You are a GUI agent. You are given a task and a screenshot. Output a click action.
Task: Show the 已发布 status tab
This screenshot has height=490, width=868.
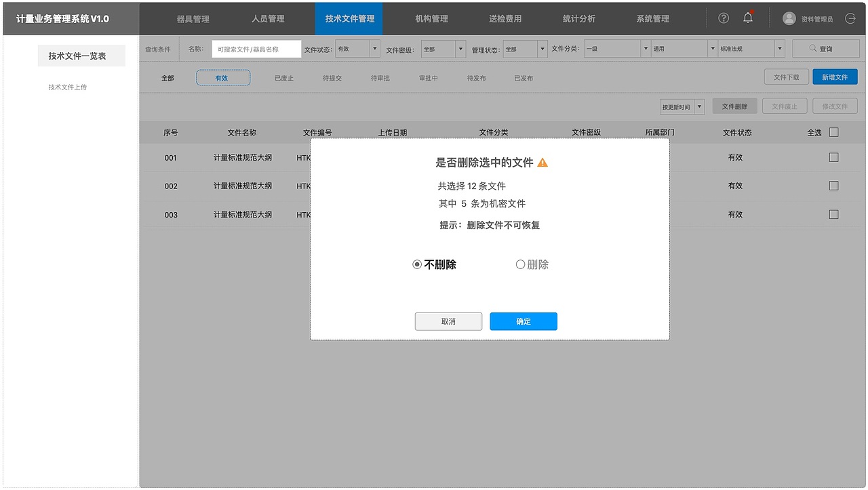(x=524, y=78)
